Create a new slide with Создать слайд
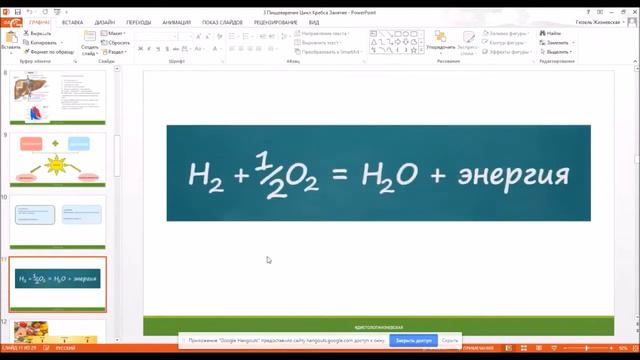Image resolution: width=640 pixels, height=360 pixels. click(89, 43)
